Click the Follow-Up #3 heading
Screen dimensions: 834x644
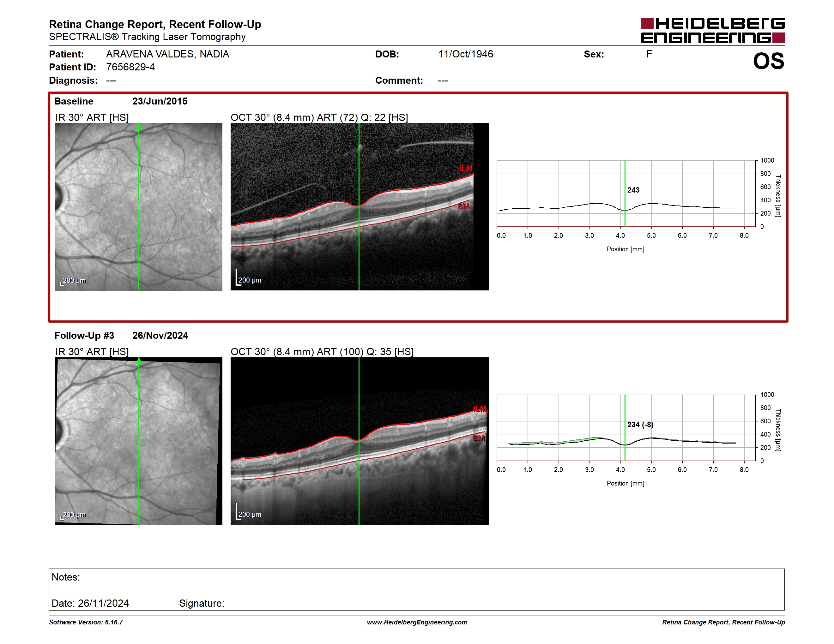coord(84,335)
